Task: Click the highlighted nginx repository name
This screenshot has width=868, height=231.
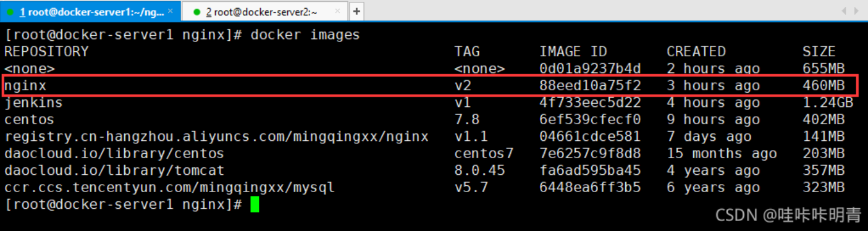Action: (26, 86)
